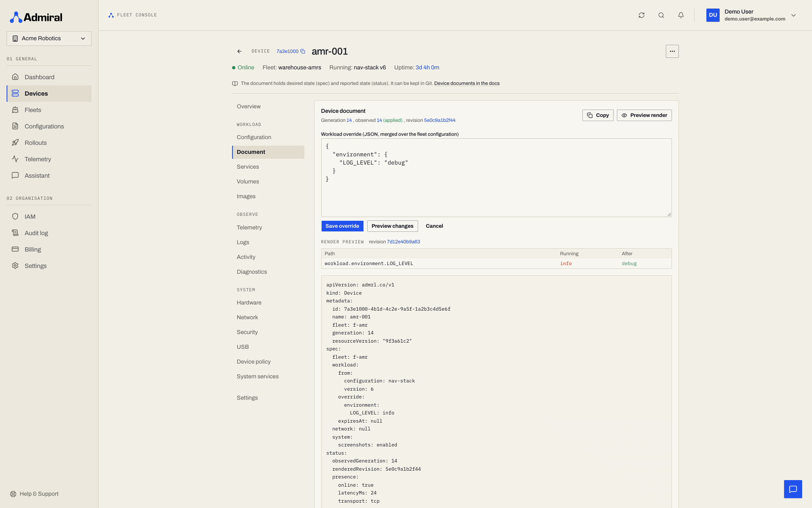Open Audit log in sidebar

49,233
